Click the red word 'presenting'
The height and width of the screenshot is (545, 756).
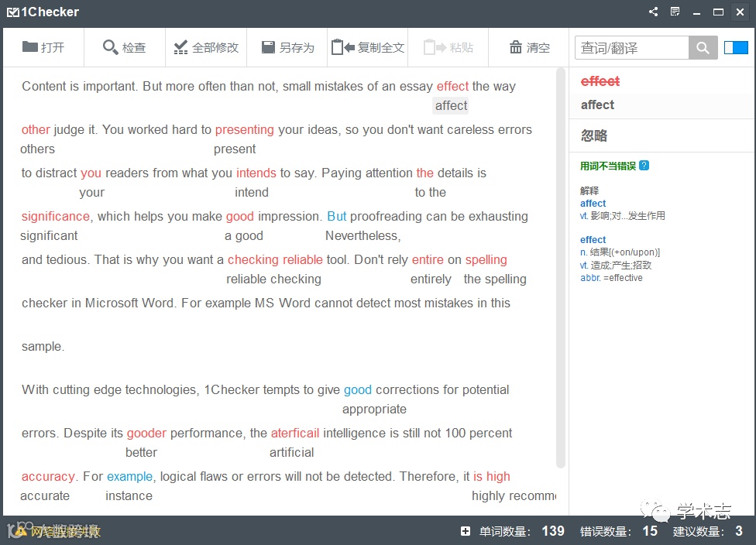click(x=245, y=129)
